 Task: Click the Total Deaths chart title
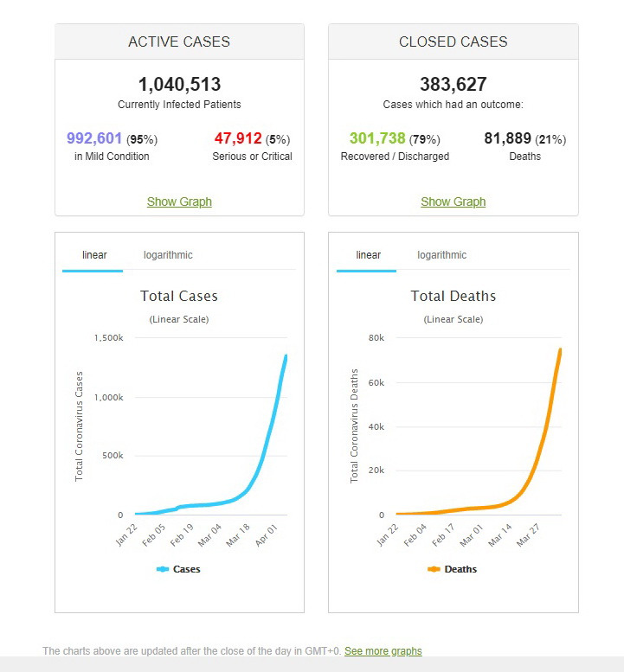tap(454, 296)
